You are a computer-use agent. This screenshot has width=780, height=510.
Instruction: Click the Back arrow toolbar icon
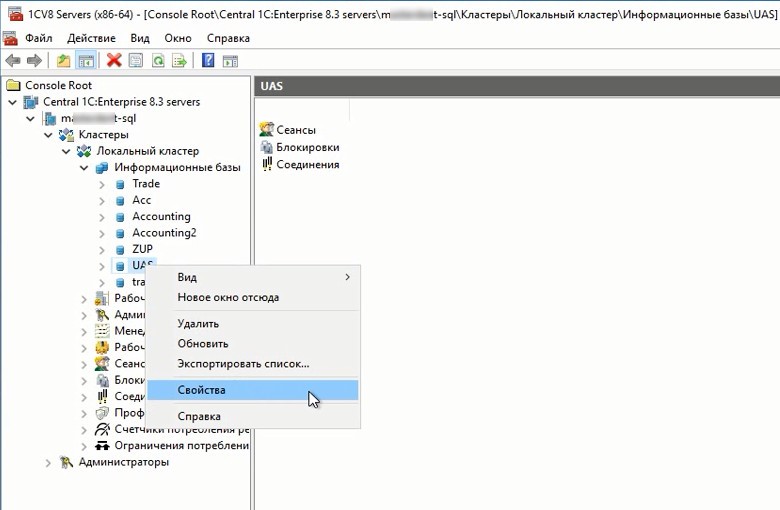pos(13,61)
